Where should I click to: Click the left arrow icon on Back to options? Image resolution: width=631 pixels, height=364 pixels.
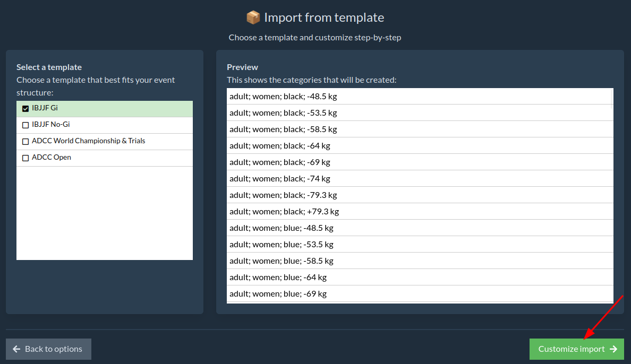pos(16,349)
